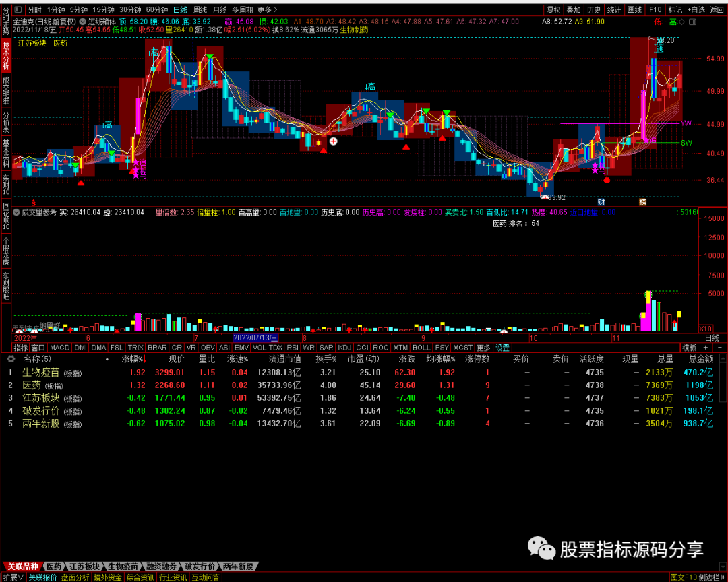Viewport: 728px width, 582px height.
Task: Switch to 周线 weekly period
Action: (200, 9)
